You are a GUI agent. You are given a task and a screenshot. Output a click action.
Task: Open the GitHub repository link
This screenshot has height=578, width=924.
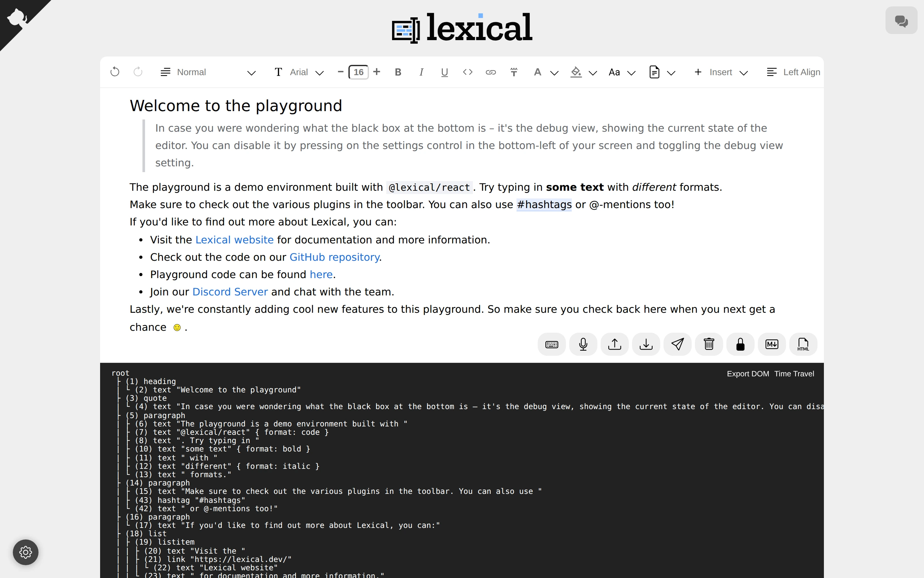[x=335, y=257]
